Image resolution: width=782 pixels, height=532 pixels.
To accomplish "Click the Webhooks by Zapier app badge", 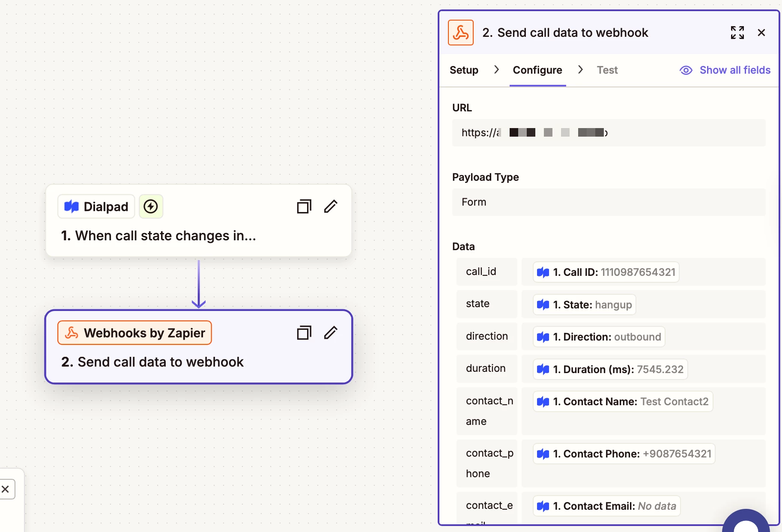I will point(134,333).
